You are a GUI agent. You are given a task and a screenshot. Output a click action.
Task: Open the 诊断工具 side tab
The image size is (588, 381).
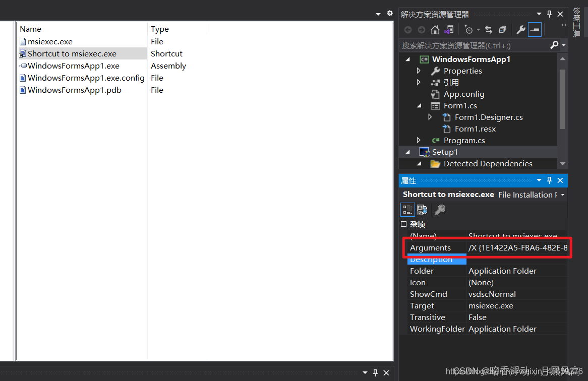(577, 22)
